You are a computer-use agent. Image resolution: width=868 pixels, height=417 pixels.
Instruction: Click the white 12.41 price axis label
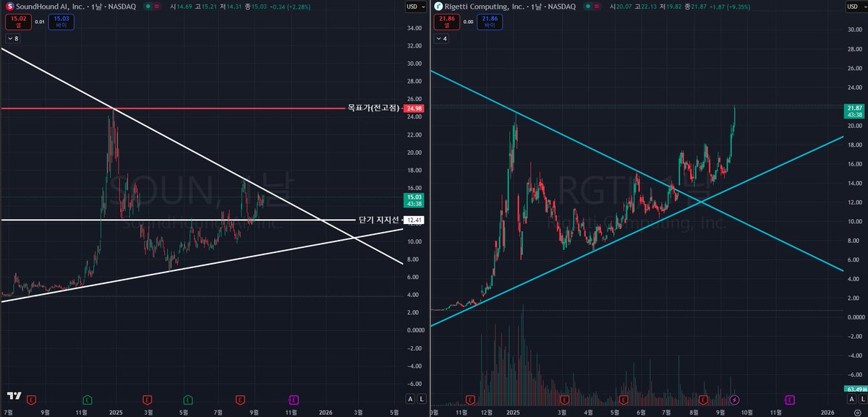coord(414,220)
